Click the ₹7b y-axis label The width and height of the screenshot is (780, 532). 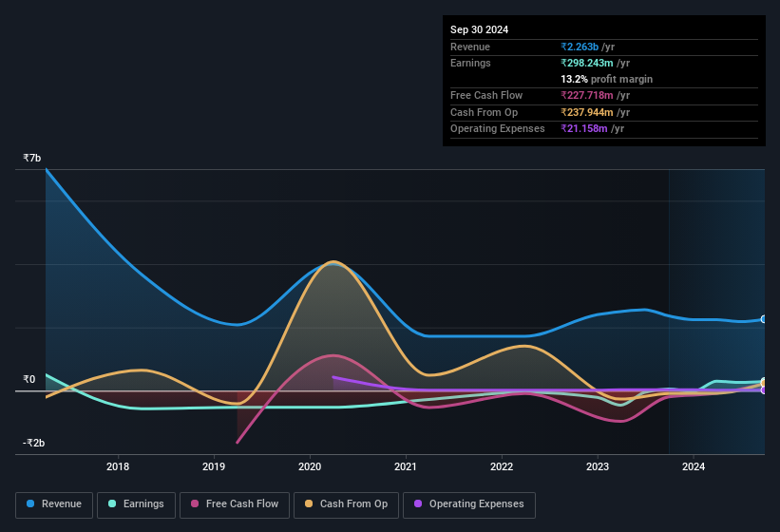click(x=32, y=158)
